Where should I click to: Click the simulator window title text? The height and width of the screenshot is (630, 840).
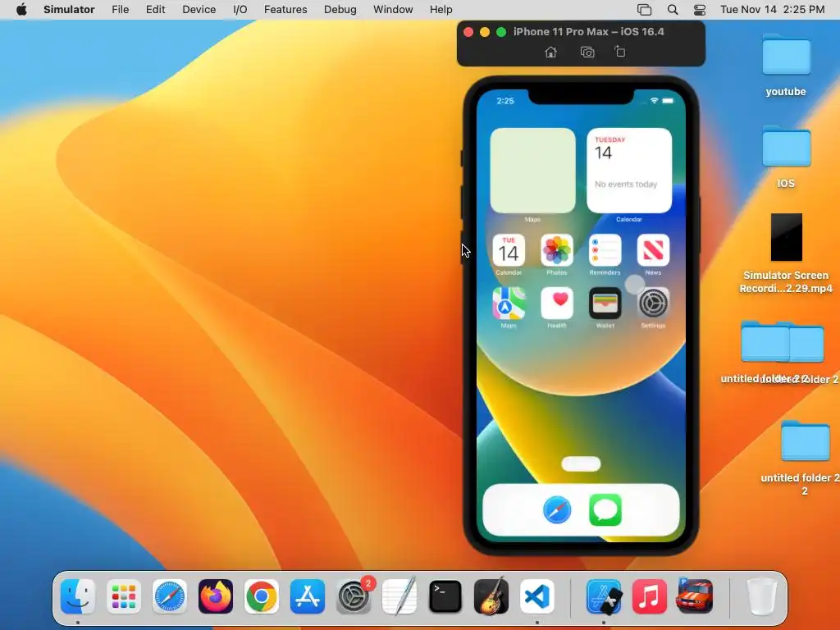pyautogui.click(x=589, y=32)
